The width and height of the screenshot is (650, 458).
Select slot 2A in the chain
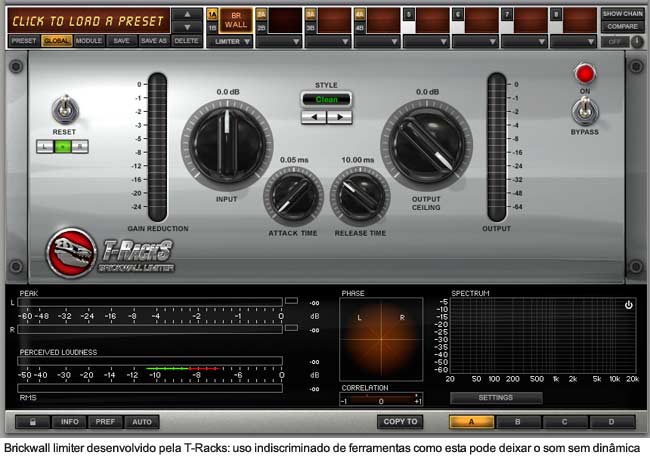[x=261, y=15]
